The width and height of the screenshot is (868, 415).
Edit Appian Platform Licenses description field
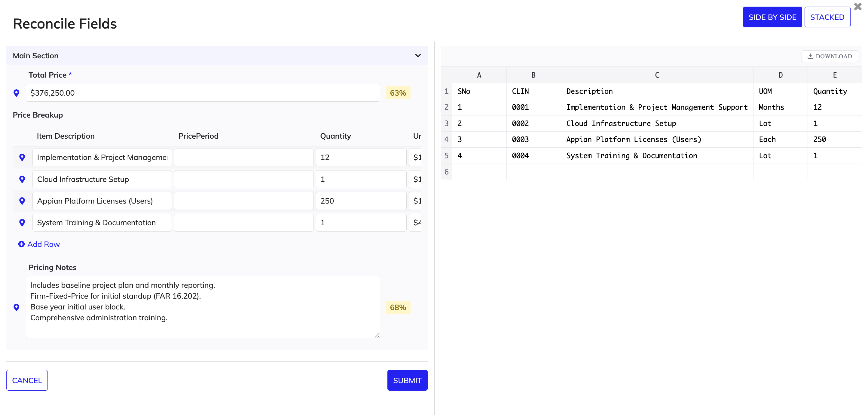coord(102,201)
